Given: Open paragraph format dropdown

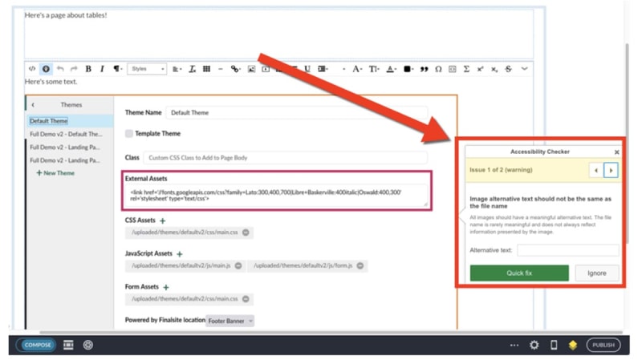Looking at the screenshot, I should click(118, 69).
